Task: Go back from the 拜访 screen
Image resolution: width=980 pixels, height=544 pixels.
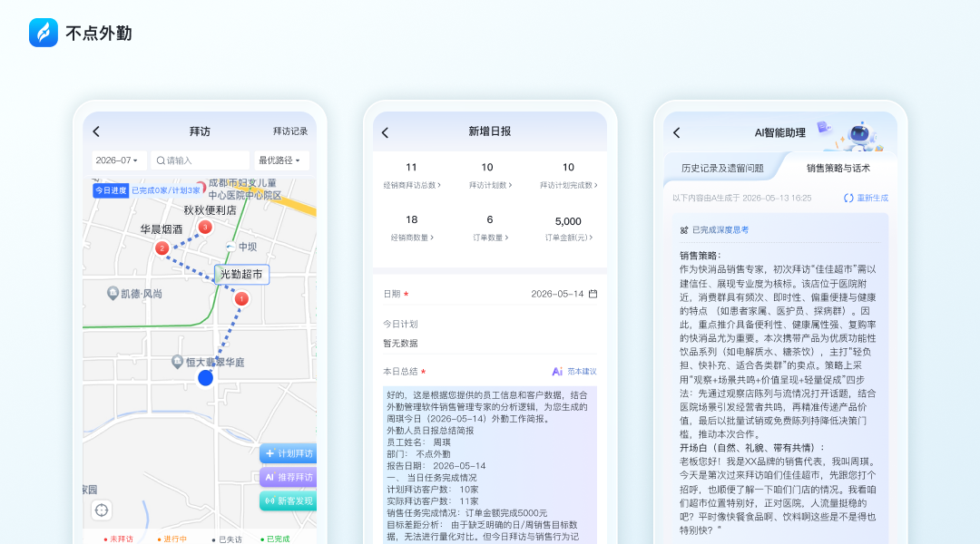Action: (96, 131)
